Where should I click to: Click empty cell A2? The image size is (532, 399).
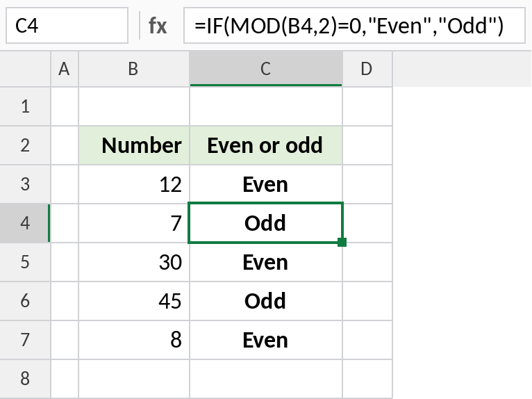click(x=65, y=145)
